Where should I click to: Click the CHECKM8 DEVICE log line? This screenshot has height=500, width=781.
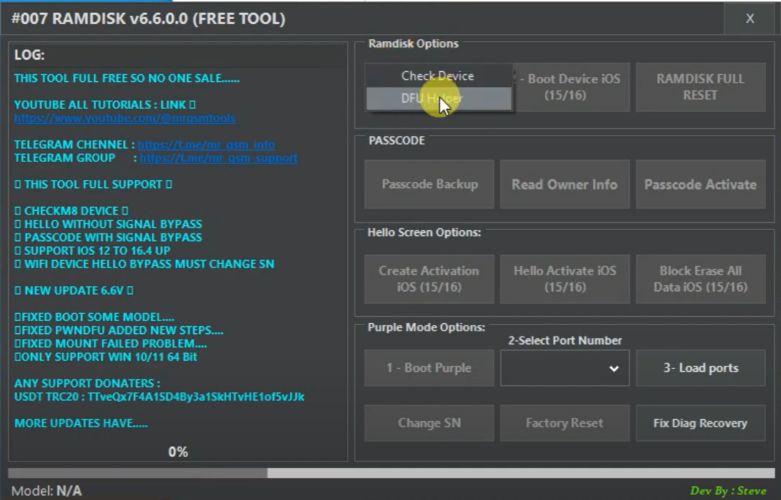[71, 211]
